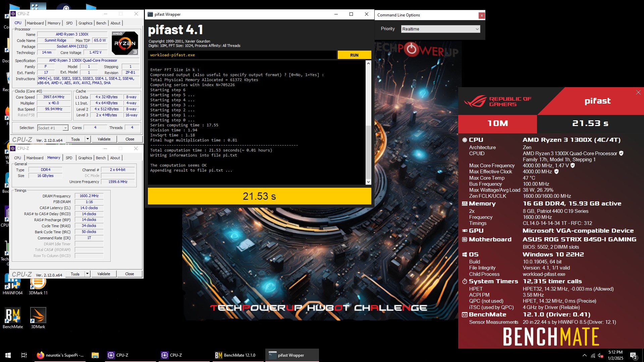
Task: Click Close button in bottom CPU-Z window
Action: point(129,274)
